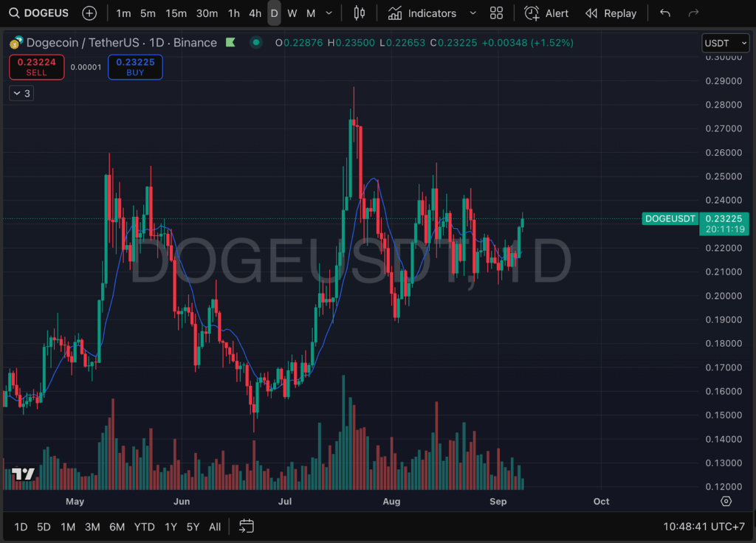Screen dimensions: 756x543
Task: Open the USDT currency dropdown
Action: click(724, 43)
